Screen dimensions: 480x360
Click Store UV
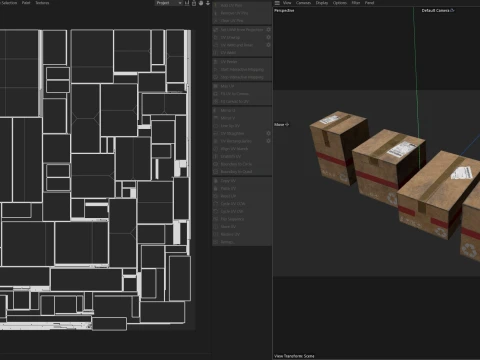(242, 227)
